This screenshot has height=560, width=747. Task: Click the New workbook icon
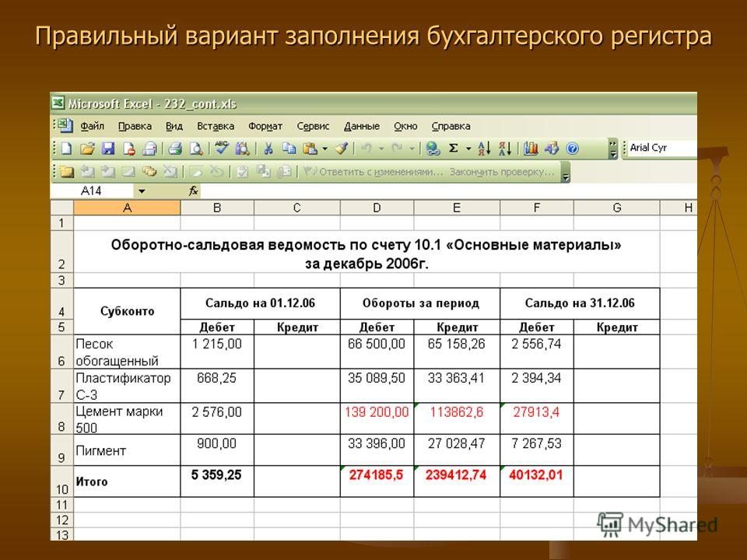click(x=66, y=149)
